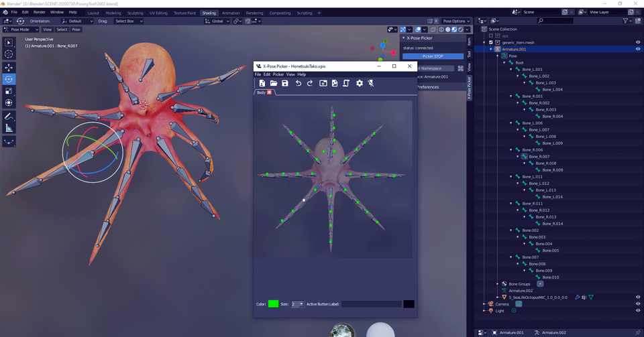Image resolution: width=644 pixels, height=337 pixels.
Task: Click the Pose data icon in outliner
Action: tap(504, 56)
